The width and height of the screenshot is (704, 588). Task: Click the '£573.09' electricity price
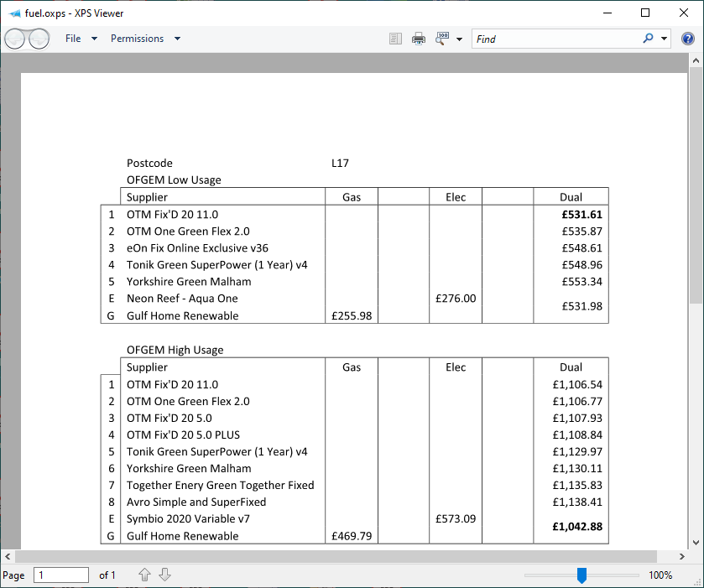(456, 519)
